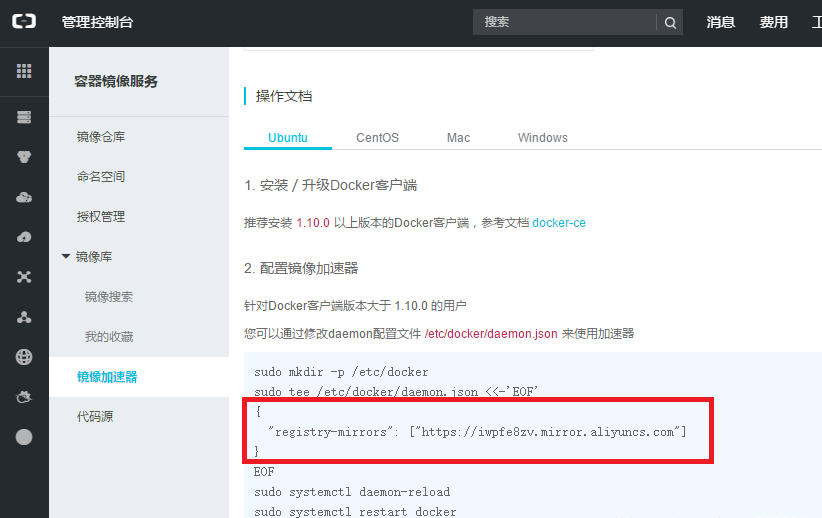Open the 费用 billing menu

tap(774, 22)
